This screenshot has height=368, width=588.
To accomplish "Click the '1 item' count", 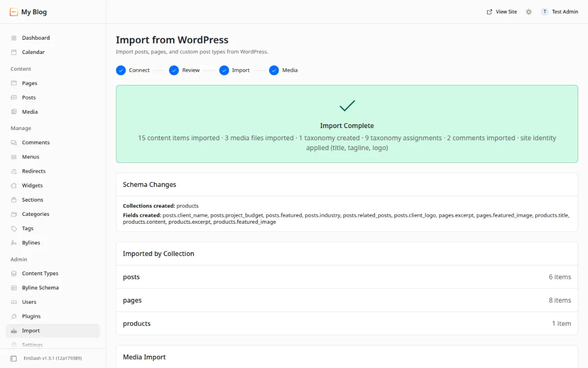I will (562, 323).
